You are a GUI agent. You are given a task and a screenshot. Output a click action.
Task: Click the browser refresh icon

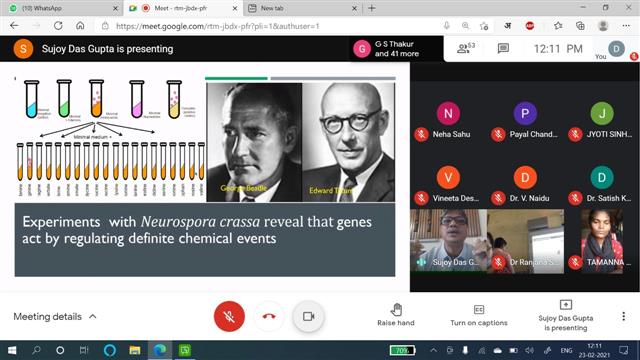(58, 26)
